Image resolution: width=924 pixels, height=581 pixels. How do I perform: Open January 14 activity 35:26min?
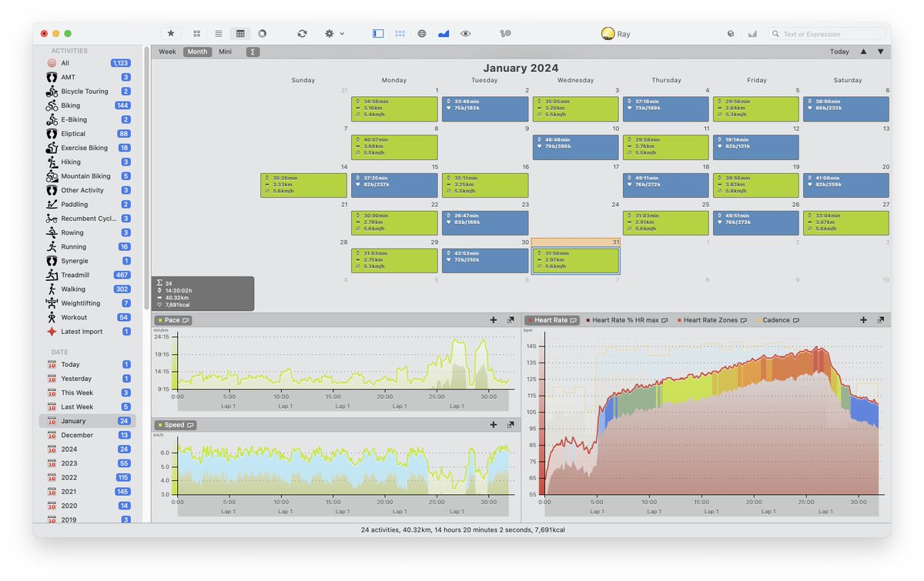(303, 185)
